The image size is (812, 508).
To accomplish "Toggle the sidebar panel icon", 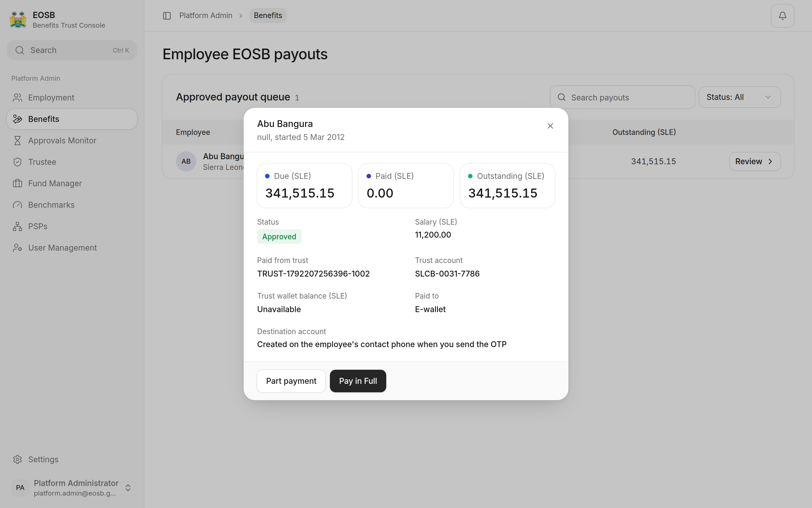I will [167, 16].
